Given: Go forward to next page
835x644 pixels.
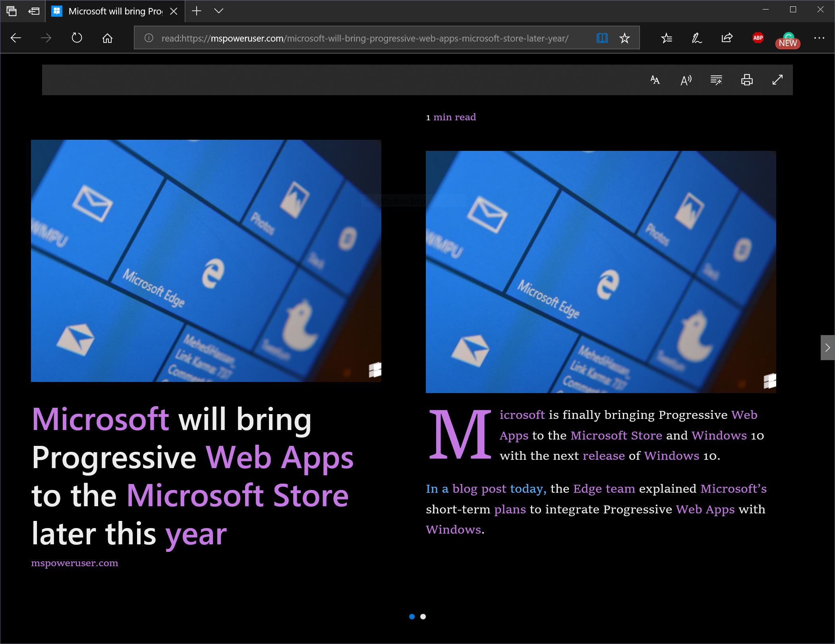Looking at the screenshot, I should coord(46,38).
